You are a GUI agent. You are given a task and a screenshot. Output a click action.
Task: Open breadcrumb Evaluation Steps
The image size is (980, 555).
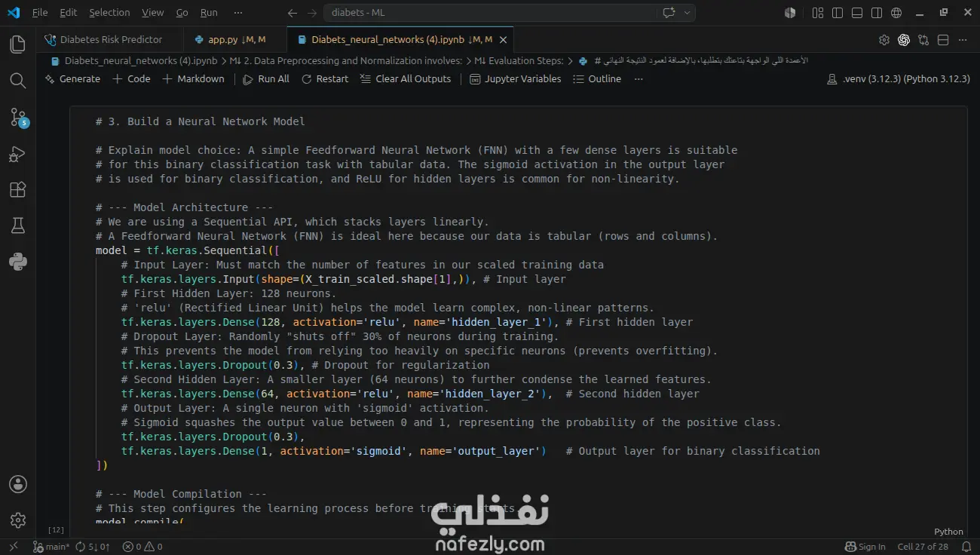(519, 60)
